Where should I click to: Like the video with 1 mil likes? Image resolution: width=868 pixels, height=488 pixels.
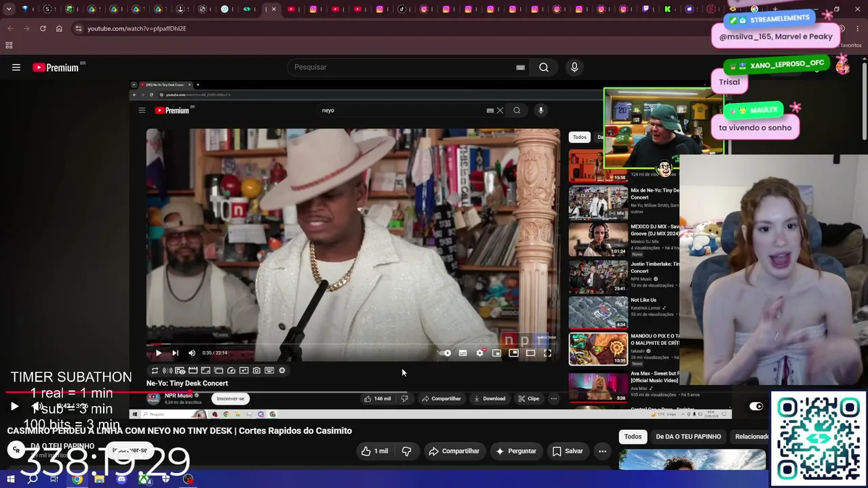tap(375, 451)
